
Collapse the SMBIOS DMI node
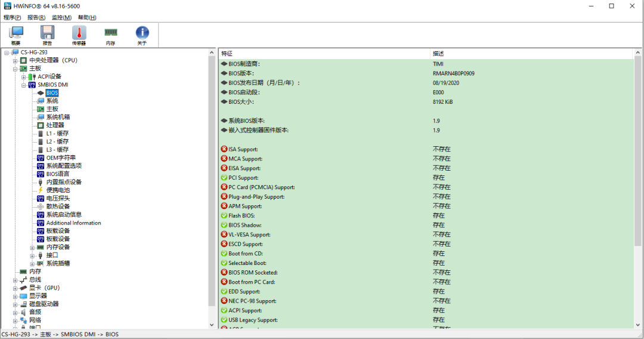coord(24,85)
